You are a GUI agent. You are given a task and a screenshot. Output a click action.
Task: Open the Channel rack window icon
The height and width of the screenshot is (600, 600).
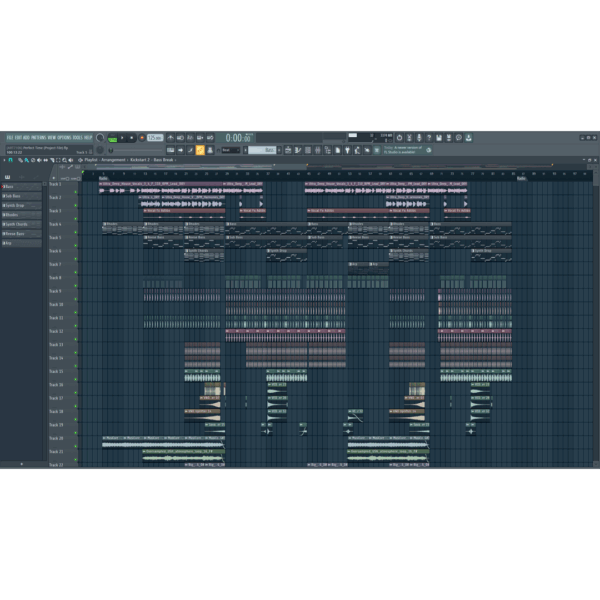[308, 150]
